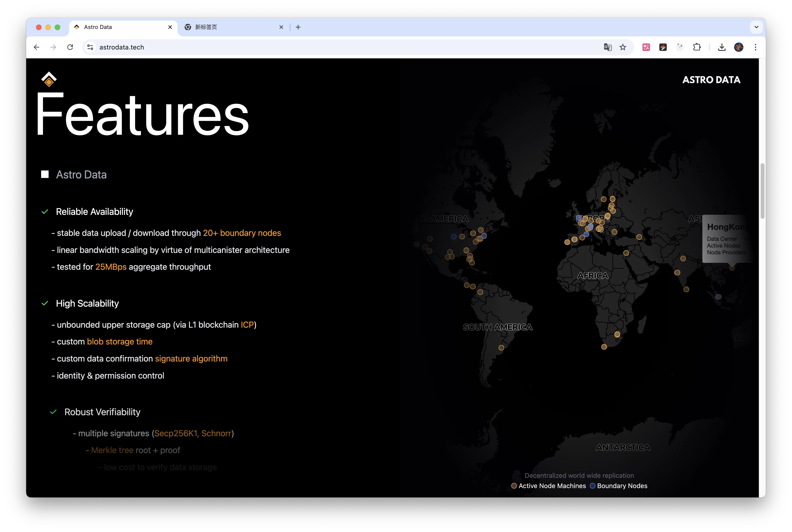The image size is (792, 532).
Task: Click the 'ANTARCTICA' map label
Action: coord(623,447)
